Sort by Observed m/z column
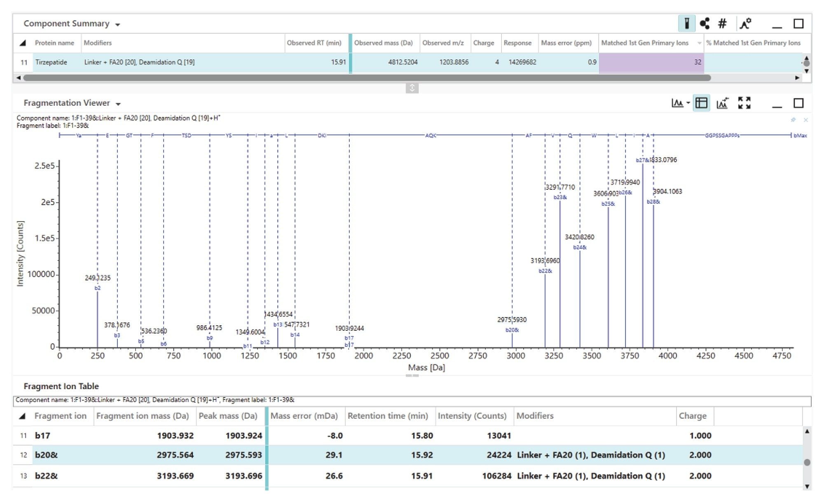824x504 pixels. coord(443,43)
